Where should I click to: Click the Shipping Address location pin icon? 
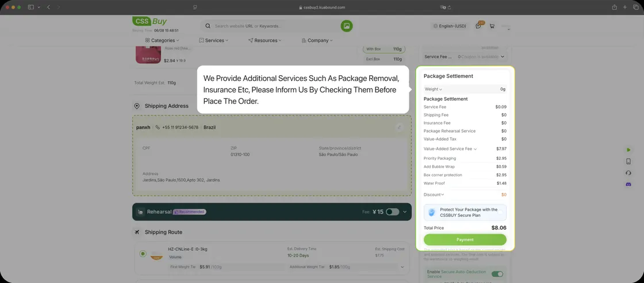[137, 106]
